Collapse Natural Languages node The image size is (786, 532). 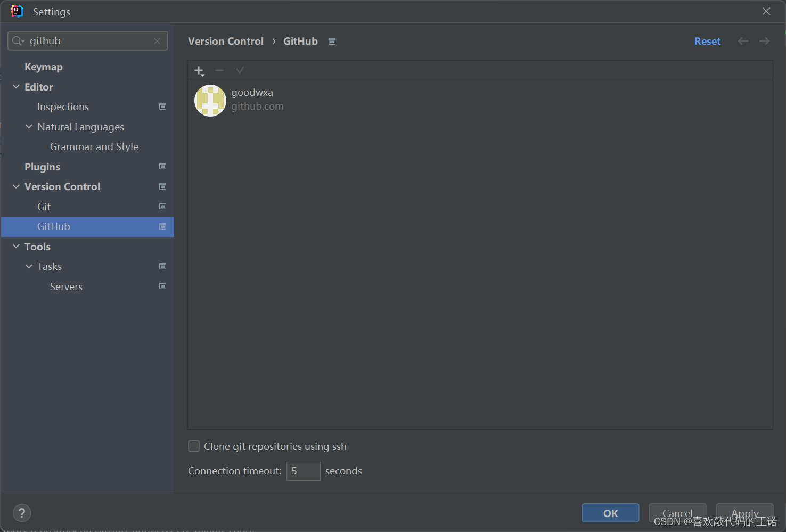(x=29, y=126)
